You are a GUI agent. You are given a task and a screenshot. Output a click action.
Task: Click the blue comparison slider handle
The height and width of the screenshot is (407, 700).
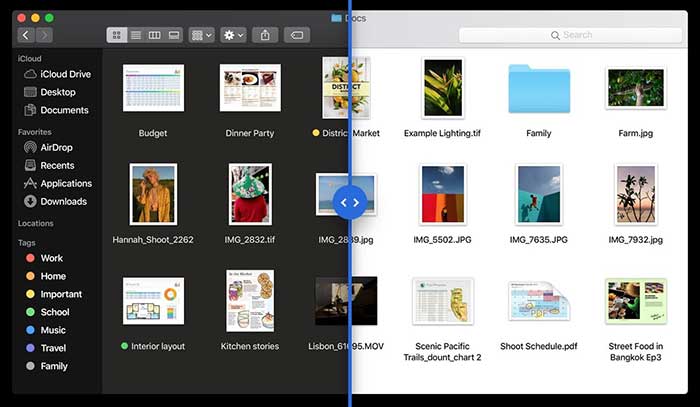pyautogui.click(x=350, y=203)
